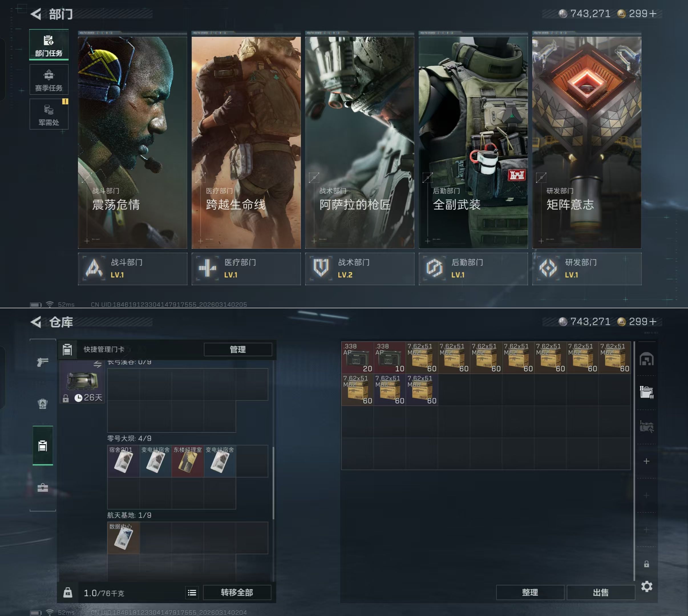Viewport: 688px width, 616px height.
Task: Open the ammo box container icon
Action: point(646,392)
